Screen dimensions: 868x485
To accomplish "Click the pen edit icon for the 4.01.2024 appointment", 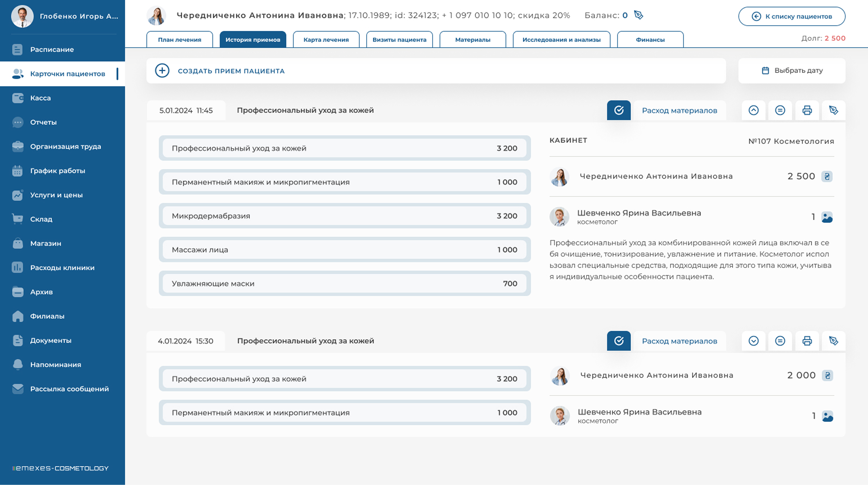I will coord(833,341).
